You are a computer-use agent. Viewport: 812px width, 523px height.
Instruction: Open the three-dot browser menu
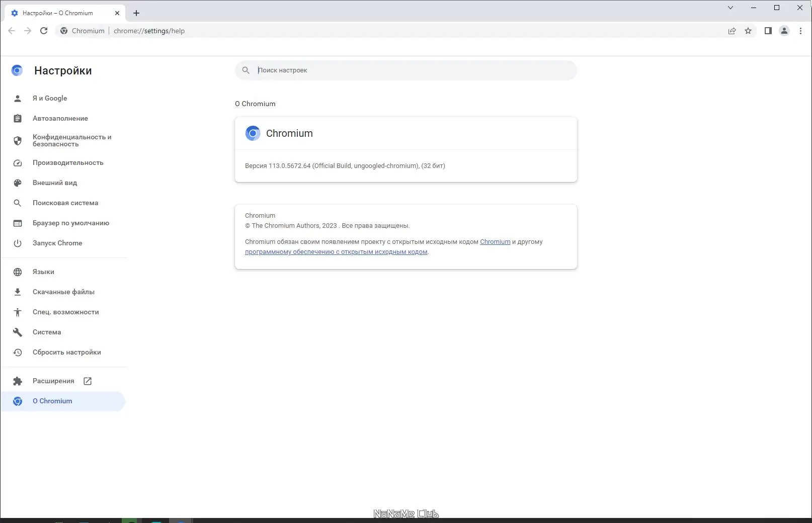800,31
